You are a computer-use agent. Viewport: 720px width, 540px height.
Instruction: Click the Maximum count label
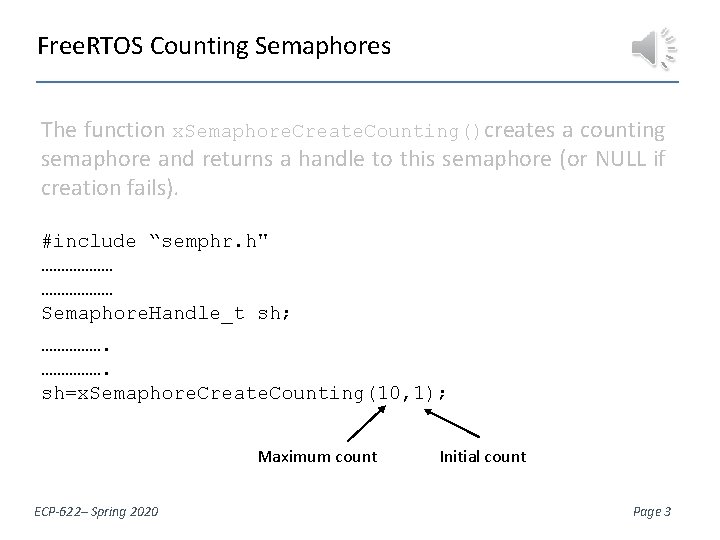tap(317, 457)
